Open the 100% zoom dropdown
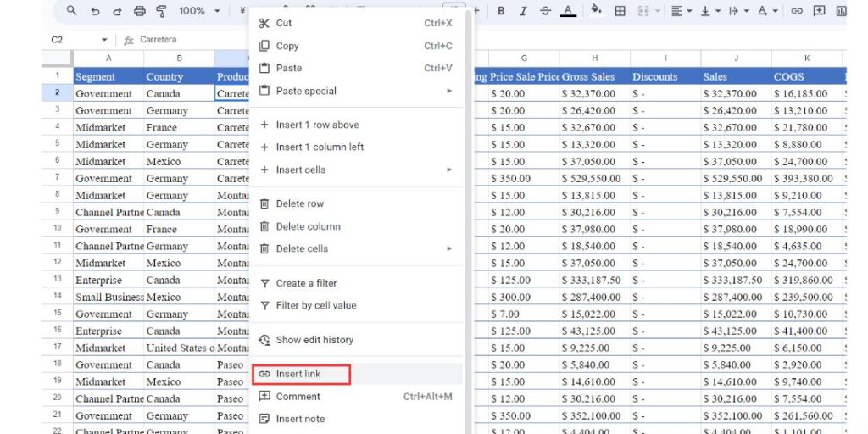The width and height of the screenshot is (868, 434). point(199,10)
